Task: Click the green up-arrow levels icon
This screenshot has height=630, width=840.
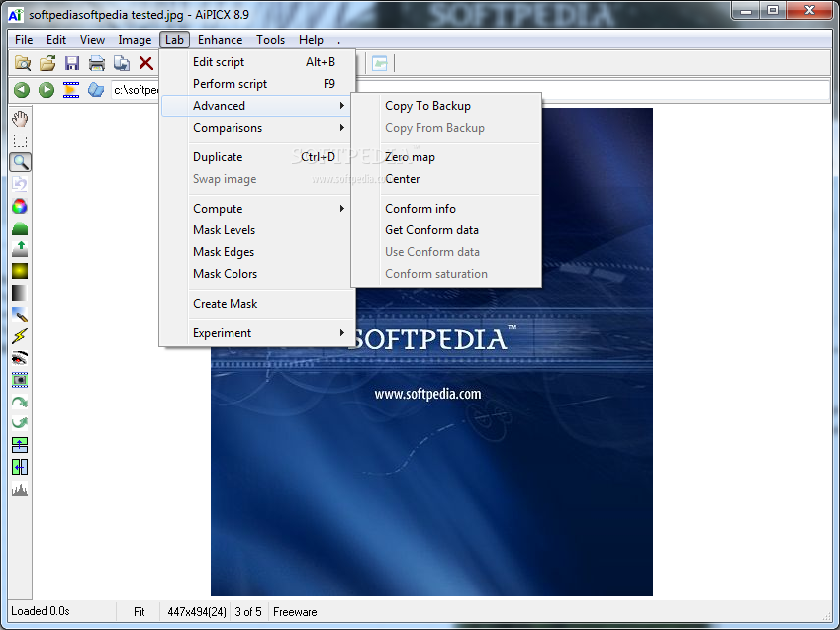Action: click(x=20, y=249)
